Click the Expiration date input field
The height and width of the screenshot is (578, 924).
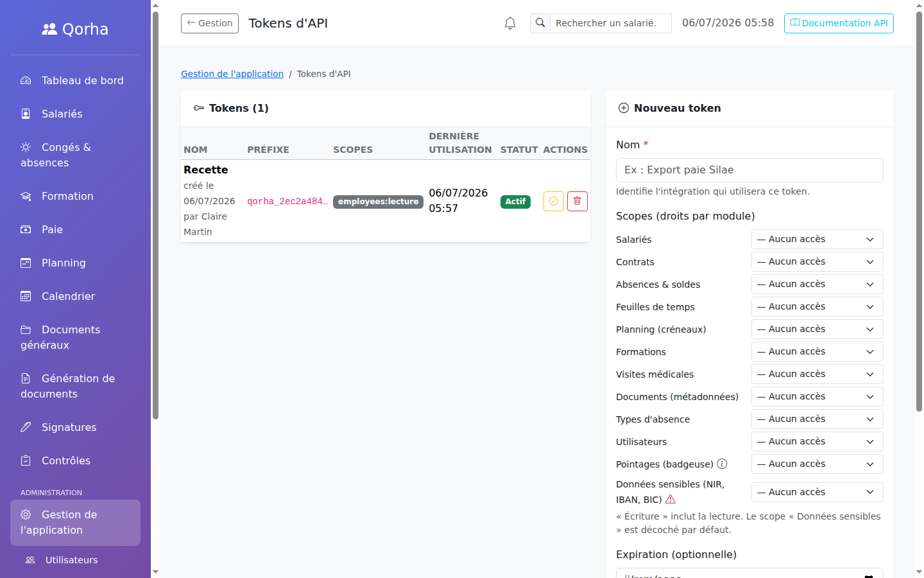tap(749, 573)
